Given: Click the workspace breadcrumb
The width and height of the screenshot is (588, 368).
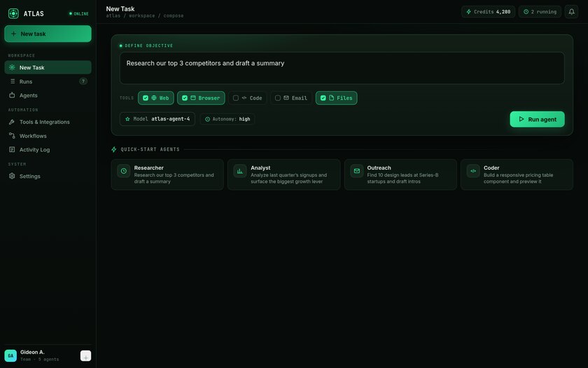Looking at the screenshot, I should point(141,15).
